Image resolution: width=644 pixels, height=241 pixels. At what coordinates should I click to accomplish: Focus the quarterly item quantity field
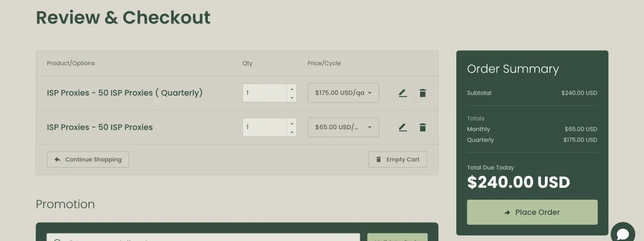(x=265, y=93)
